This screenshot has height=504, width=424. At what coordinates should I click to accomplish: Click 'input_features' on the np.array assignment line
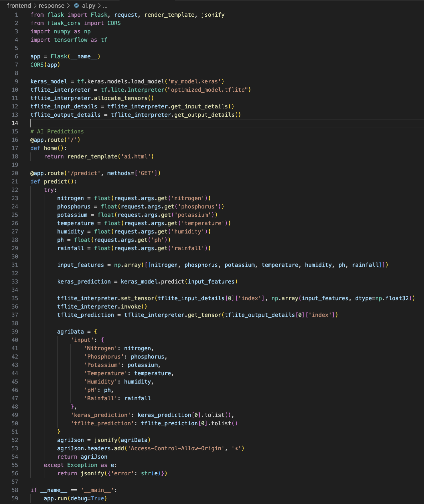80,265
